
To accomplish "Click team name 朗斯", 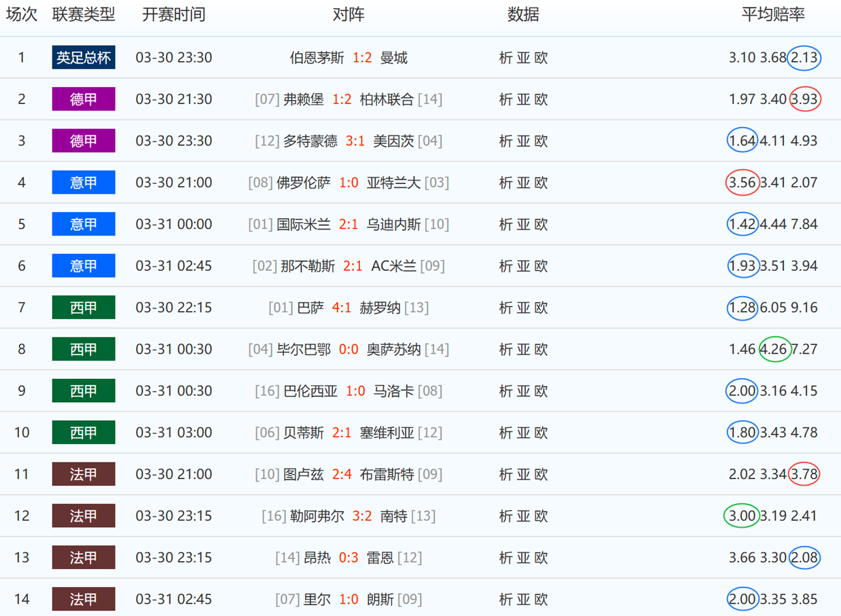I will pyautogui.click(x=380, y=599).
